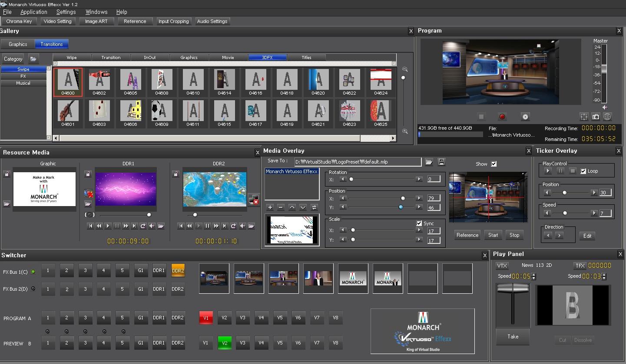Play the ticker in PlayControl
626x364 pixels.
pyautogui.click(x=548, y=171)
